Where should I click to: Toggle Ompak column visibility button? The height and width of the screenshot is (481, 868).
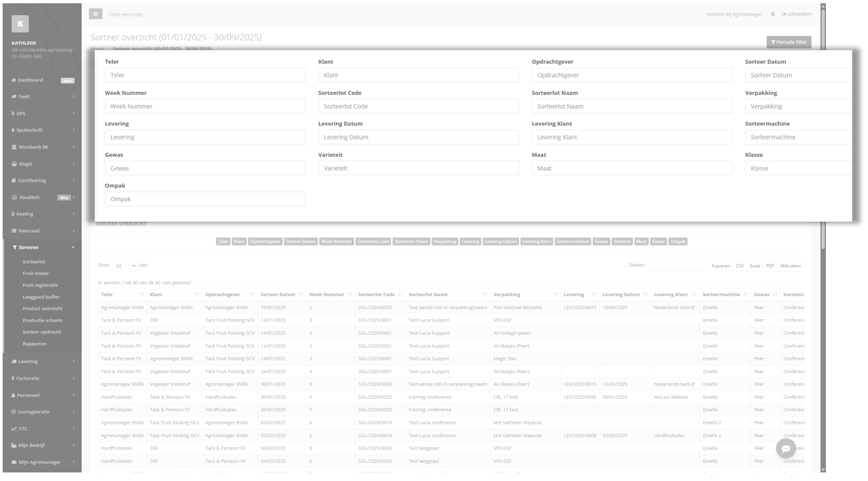point(678,241)
